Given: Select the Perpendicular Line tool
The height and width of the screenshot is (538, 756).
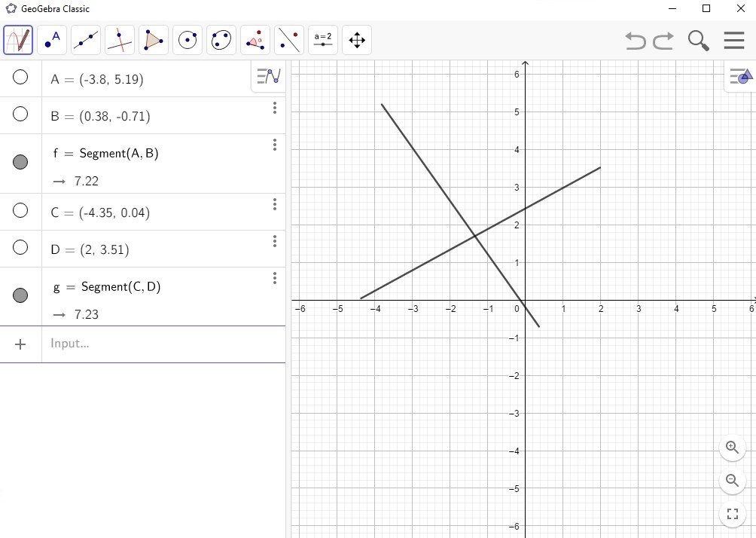Looking at the screenshot, I should point(120,40).
